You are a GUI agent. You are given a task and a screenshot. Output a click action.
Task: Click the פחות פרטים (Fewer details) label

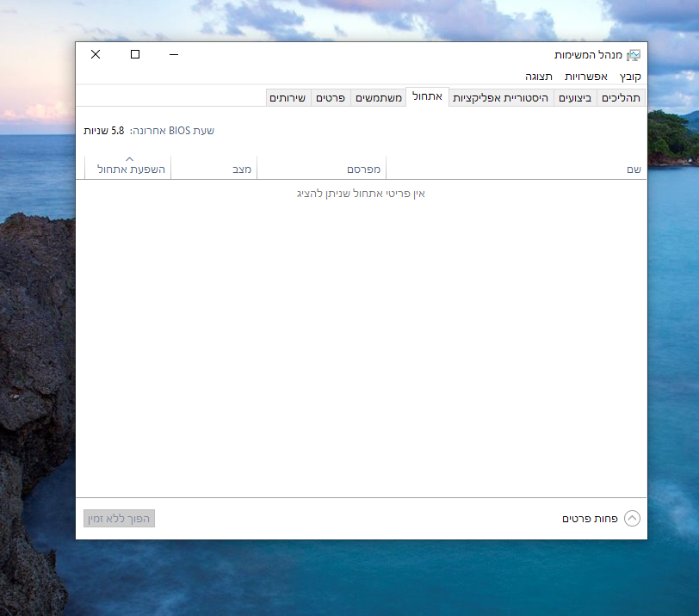tap(590, 519)
